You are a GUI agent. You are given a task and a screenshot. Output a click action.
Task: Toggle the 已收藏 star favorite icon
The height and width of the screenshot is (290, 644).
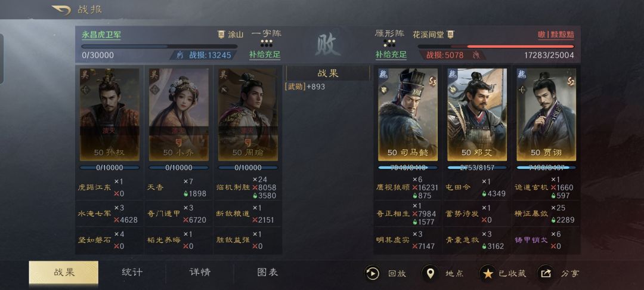point(488,273)
